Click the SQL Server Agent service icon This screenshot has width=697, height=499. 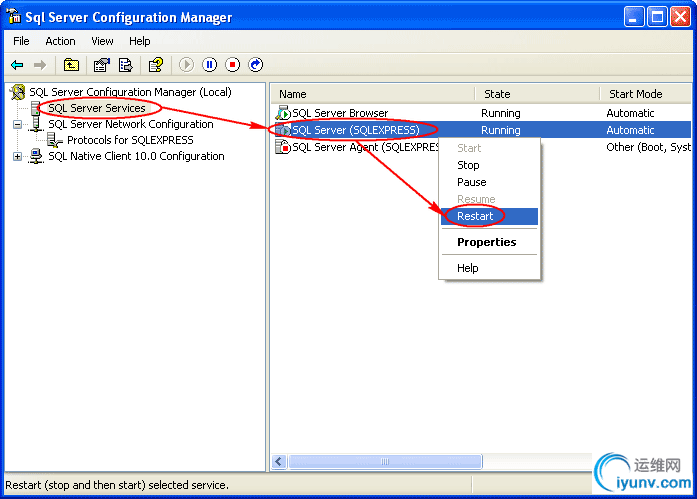point(283,147)
